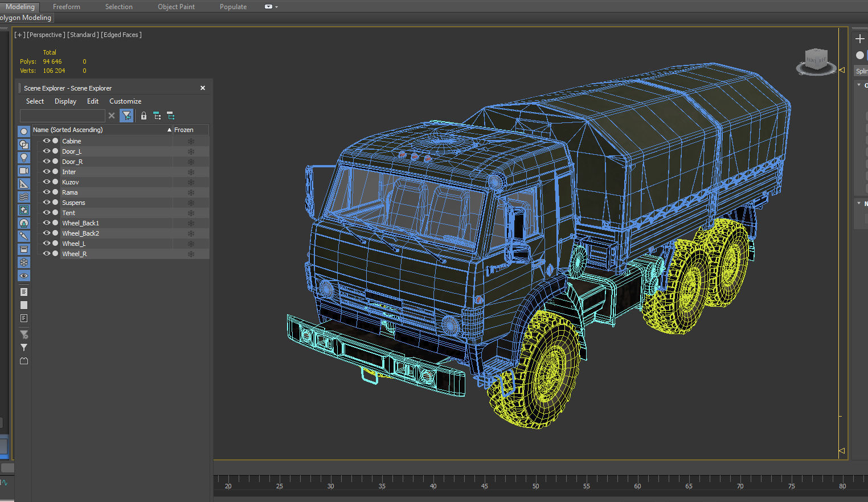868x502 pixels.
Task: Open the [Perspective] viewport menu
Action: click(46, 35)
